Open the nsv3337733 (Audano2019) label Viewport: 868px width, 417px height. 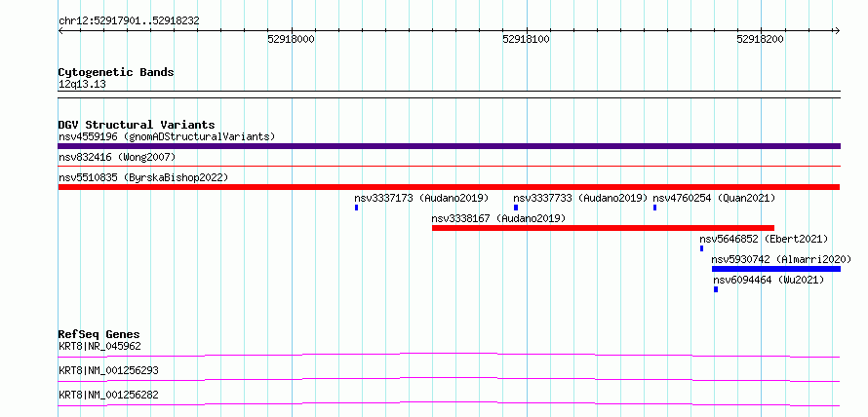tap(580, 198)
